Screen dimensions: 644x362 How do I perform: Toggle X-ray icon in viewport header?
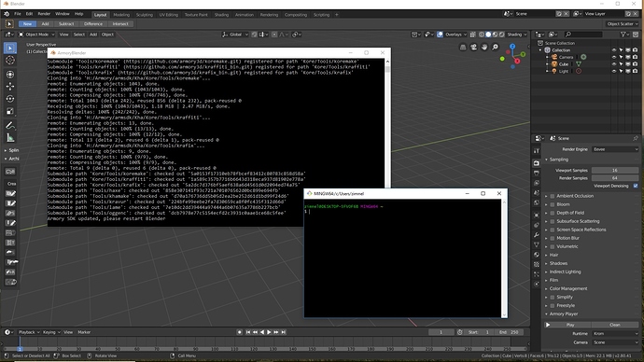click(x=472, y=35)
